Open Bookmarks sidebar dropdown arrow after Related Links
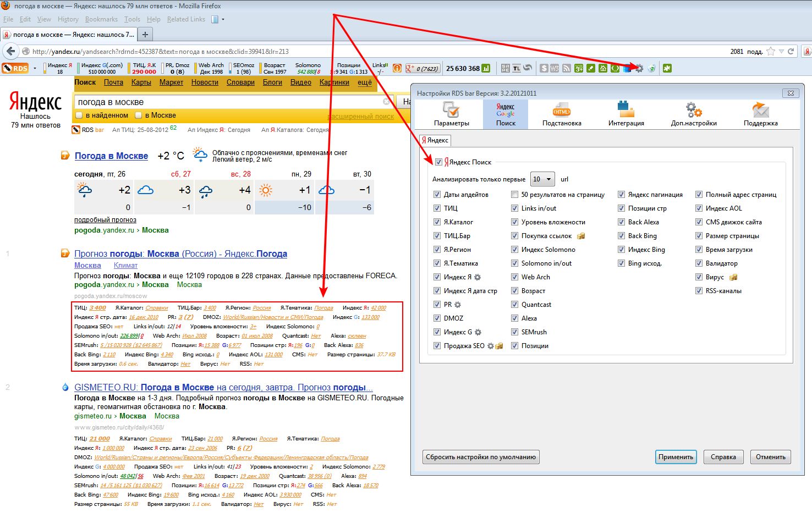The image size is (812, 518). click(x=223, y=19)
